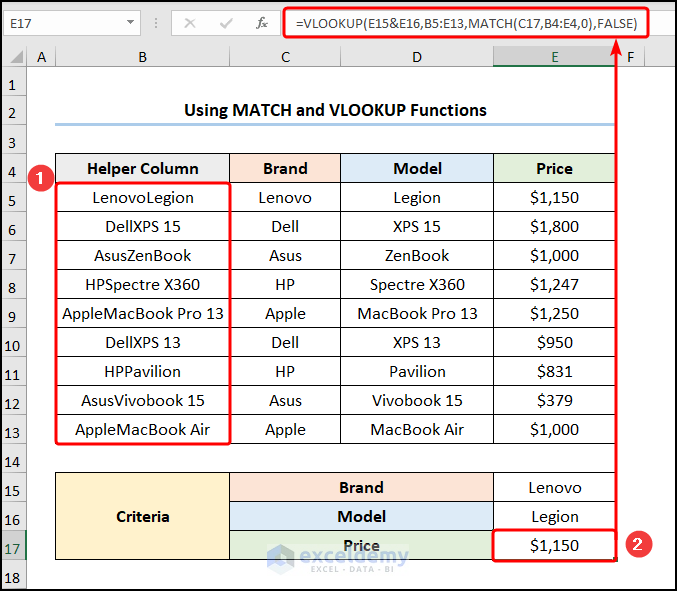Select the table's Price header cell in row 4

(x=554, y=168)
